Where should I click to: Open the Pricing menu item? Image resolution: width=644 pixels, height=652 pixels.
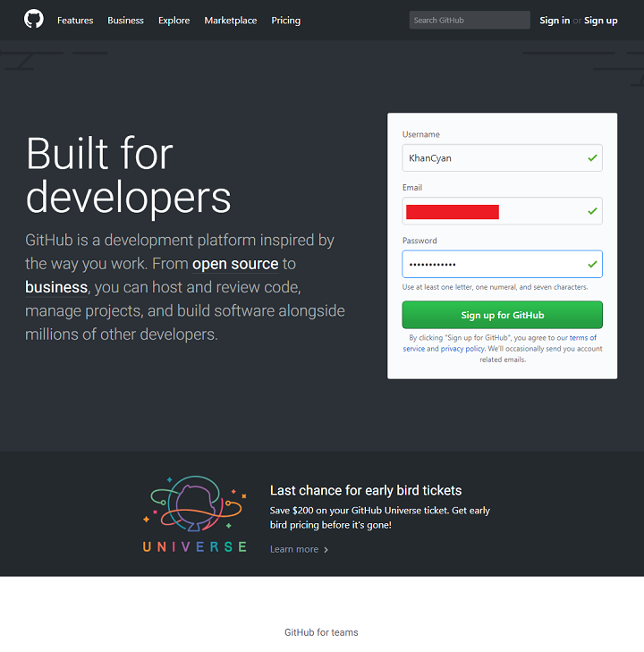tap(285, 21)
